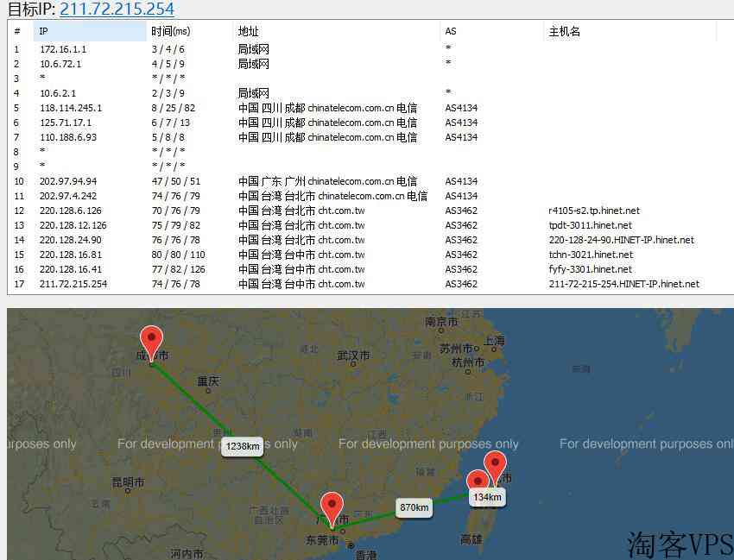Viewport: 734px width, 560px height.
Task: Click the 重庆 city label on map
Action: (x=208, y=381)
